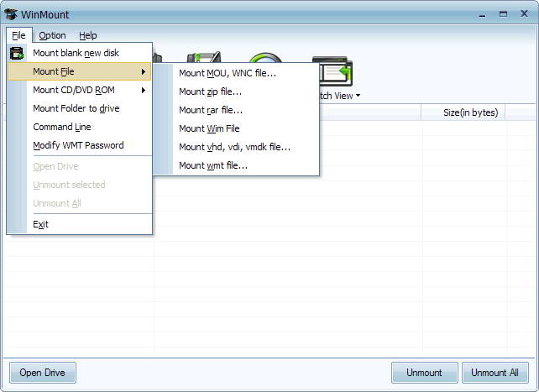539x392 pixels.
Task: Click the WinMount app icon in title bar
Action: 11,14
